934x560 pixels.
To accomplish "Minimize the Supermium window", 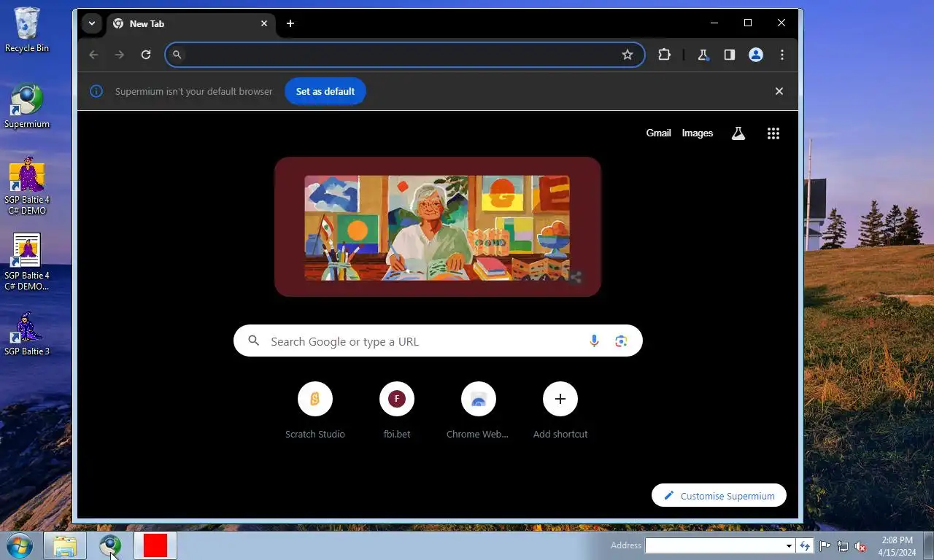I will click(714, 23).
